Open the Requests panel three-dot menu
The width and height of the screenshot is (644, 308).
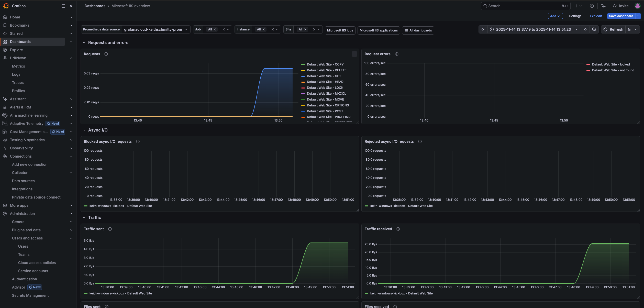tap(354, 54)
